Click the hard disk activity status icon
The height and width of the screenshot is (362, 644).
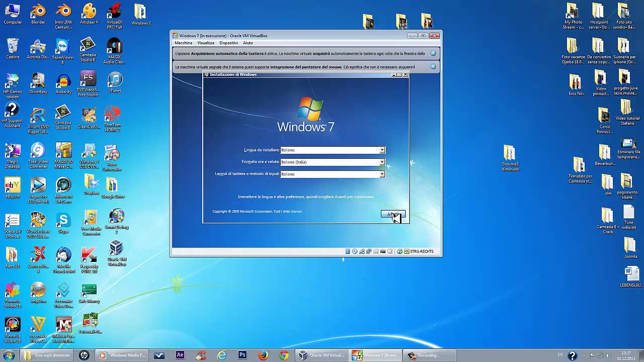[348, 251]
